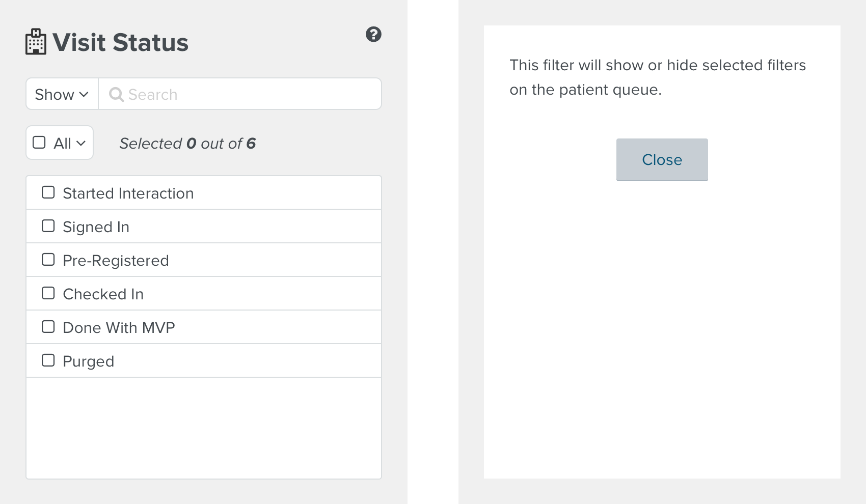Click the Visit Status heading
Image resolution: width=866 pixels, height=504 pixels.
[x=120, y=42]
